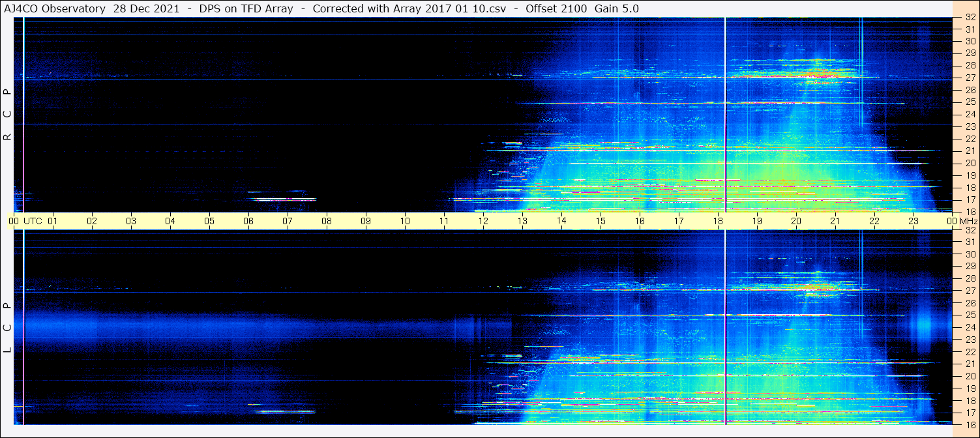The image size is (980, 438).
Task: Click '27' on the RCP frequency scale
Action: pos(970,78)
